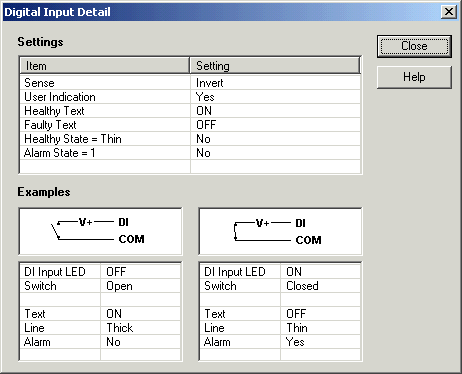
Task: Click the Text OFF value in right example
Action: (x=296, y=314)
